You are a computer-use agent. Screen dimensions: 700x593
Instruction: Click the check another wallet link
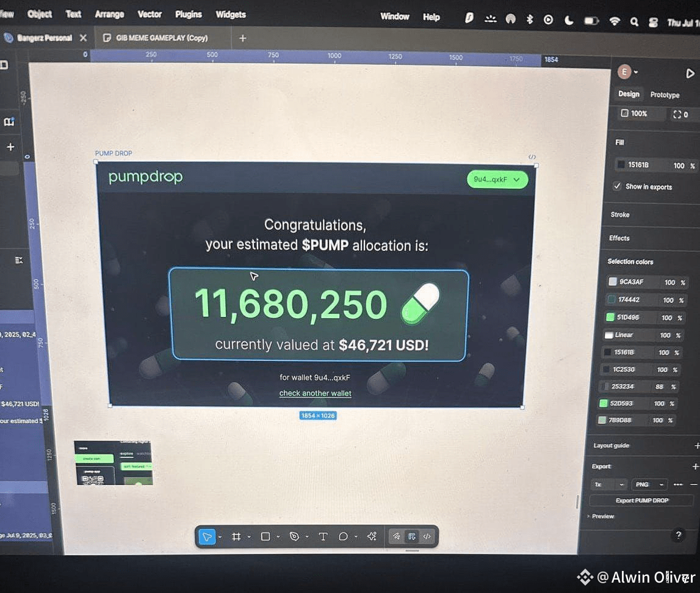(x=315, y=393)
